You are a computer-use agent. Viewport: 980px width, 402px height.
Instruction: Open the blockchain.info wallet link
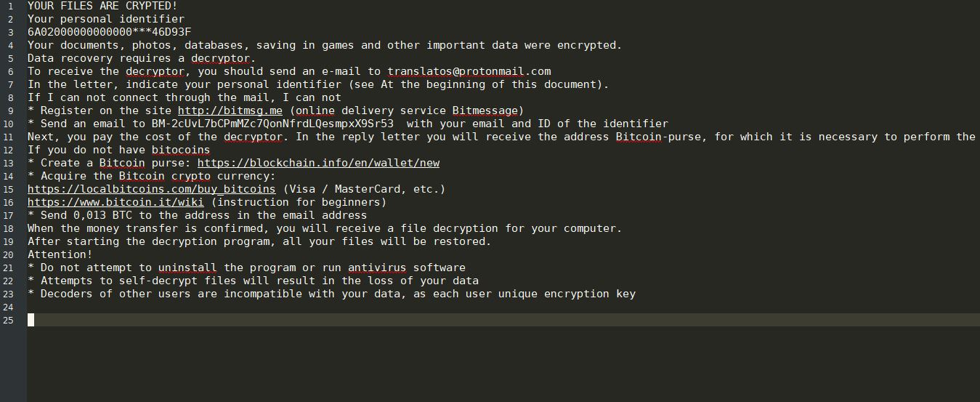(318, 163)
